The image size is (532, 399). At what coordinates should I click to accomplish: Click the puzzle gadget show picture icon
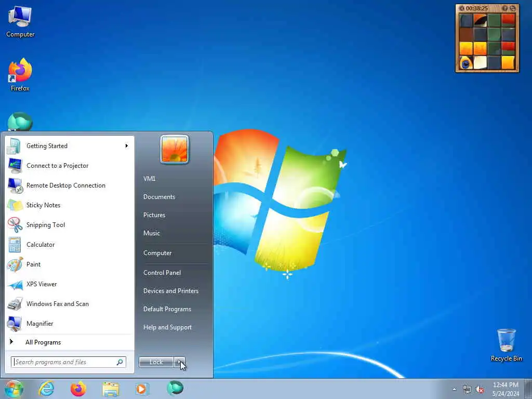click(x=505, y=8)
